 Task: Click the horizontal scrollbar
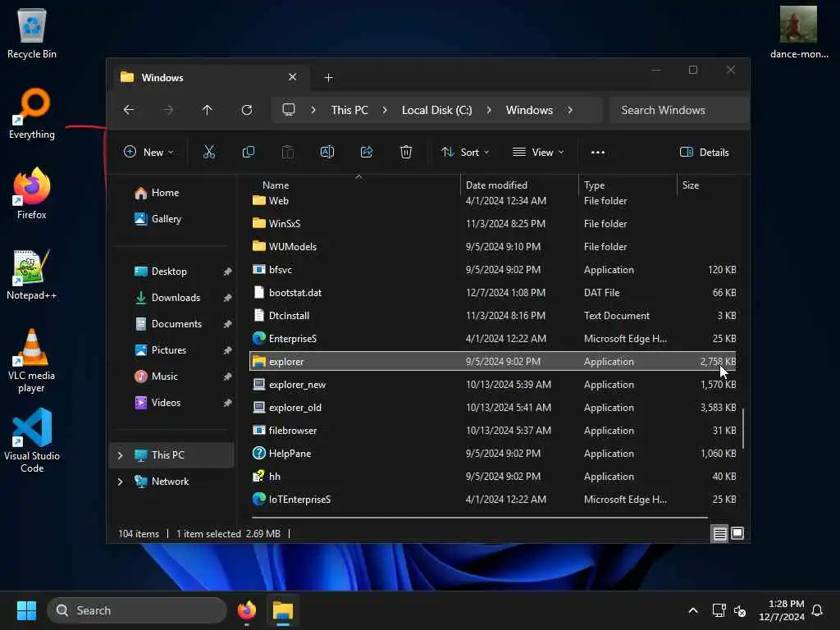(479, 518)
